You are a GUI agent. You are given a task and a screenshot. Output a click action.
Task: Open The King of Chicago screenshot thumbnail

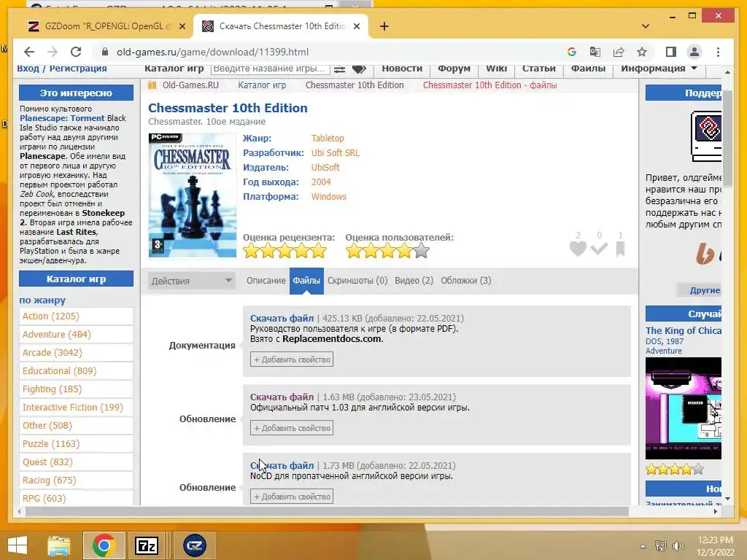(x=683, y=408)
